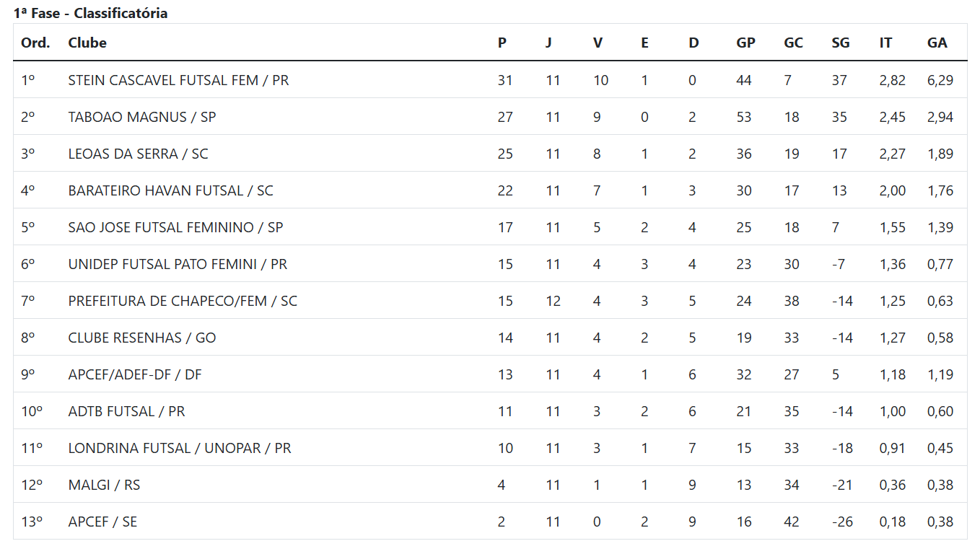Viewport: 980px width, 554px height.
Task: Select the GP column header
Action: [745, 43]
